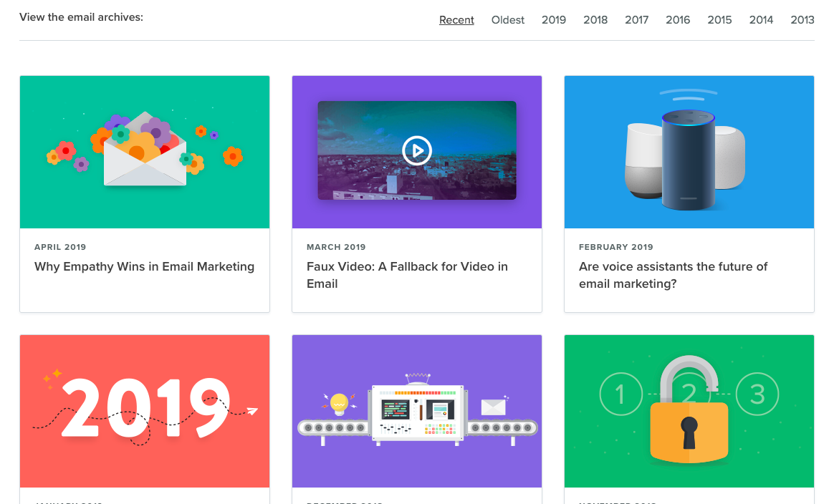Open the red 2019 card thumbnail
Image resolution: width=829 pixels, height=504 pixels.
145,411
